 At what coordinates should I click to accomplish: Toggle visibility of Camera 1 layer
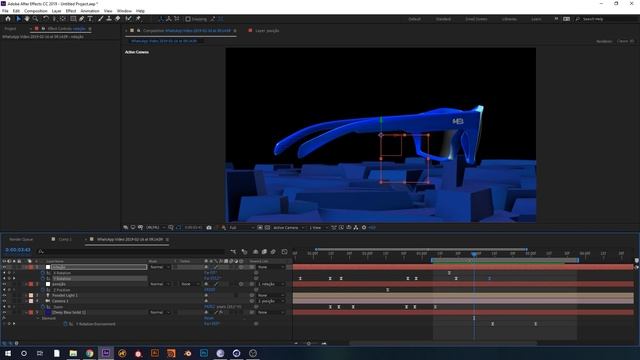tap(4, 301)
